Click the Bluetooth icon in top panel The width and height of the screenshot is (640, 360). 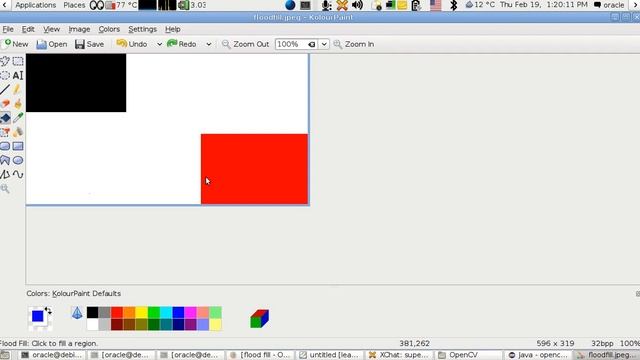tap(453, 5)
